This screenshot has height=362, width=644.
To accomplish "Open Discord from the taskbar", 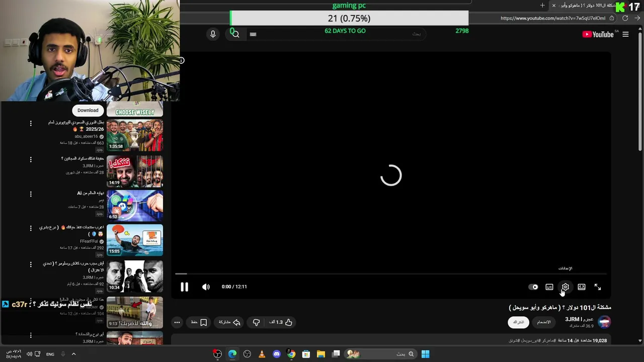I will coord(276,354).
